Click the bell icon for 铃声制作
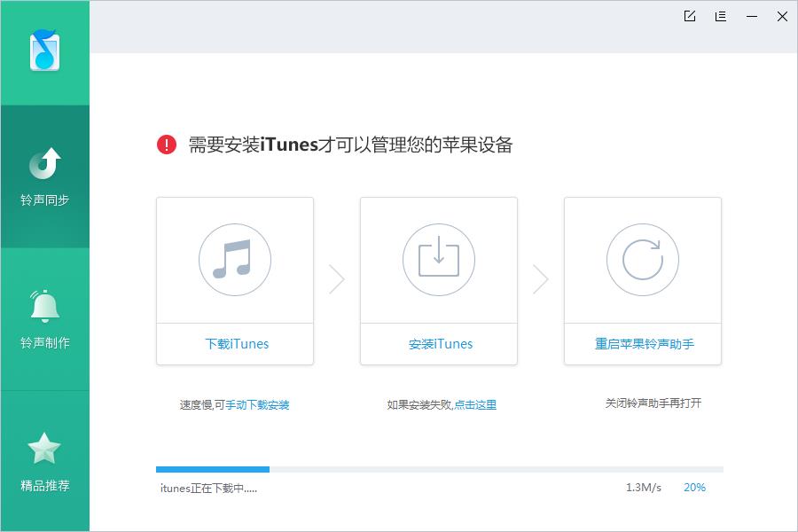The image size is (798, 532). coord(45,305)
